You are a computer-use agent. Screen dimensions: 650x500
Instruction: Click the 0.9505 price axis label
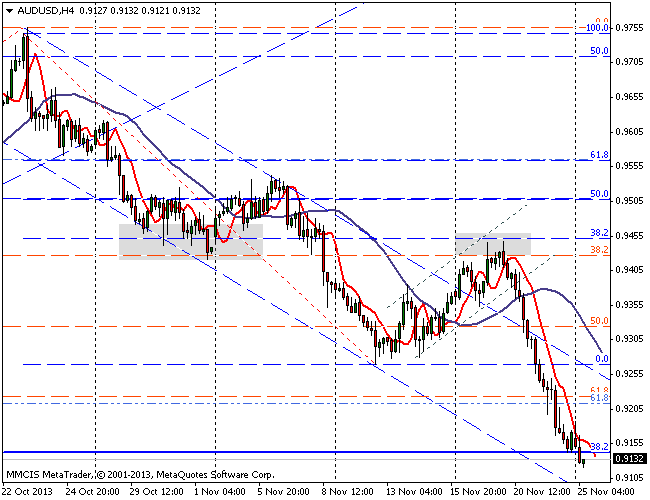(x=630, y=201)
